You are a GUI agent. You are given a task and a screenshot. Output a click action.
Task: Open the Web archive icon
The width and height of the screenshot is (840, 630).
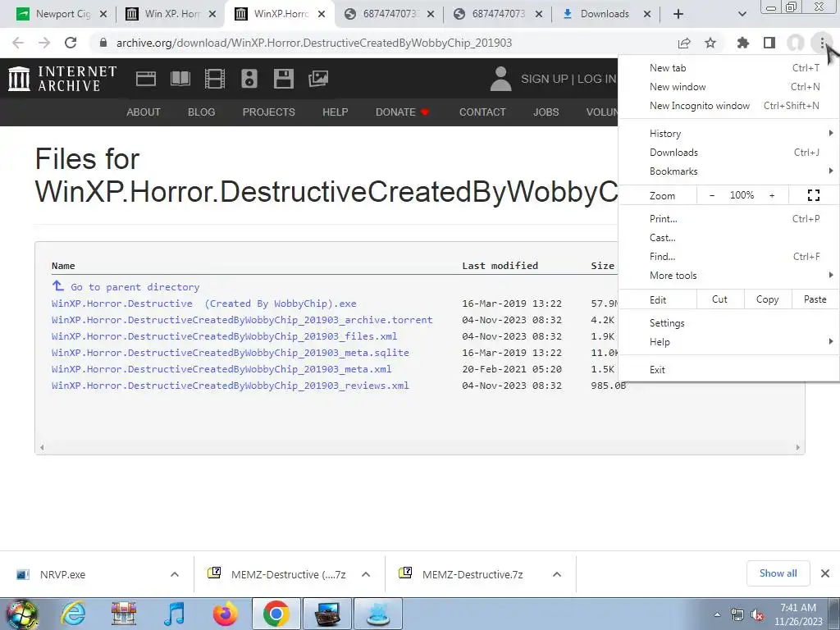(146, 79)
